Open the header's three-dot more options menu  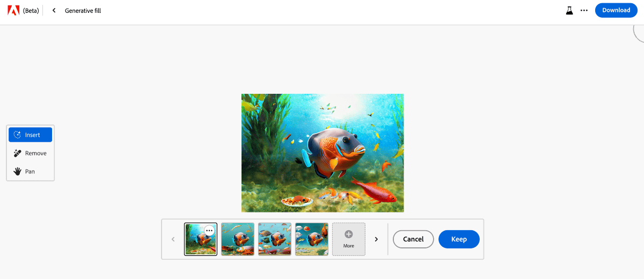point(584,10)
